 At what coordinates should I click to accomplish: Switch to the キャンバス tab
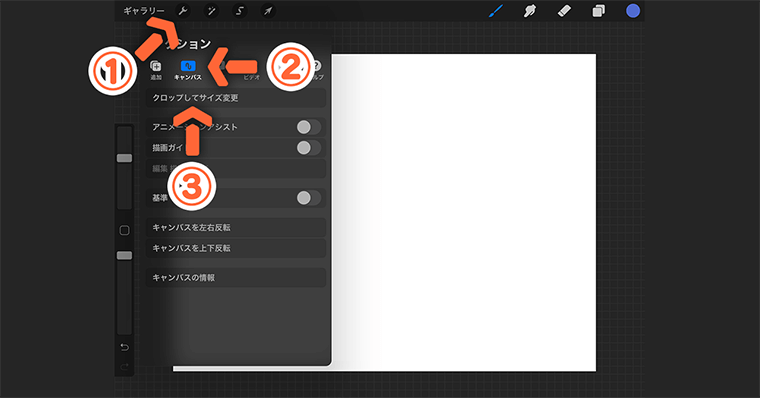point(188,70)
